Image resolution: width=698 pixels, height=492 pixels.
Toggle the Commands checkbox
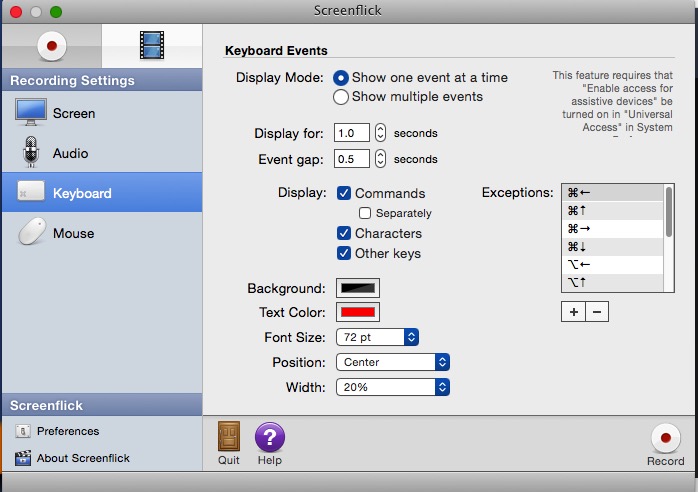pos(344,193)
